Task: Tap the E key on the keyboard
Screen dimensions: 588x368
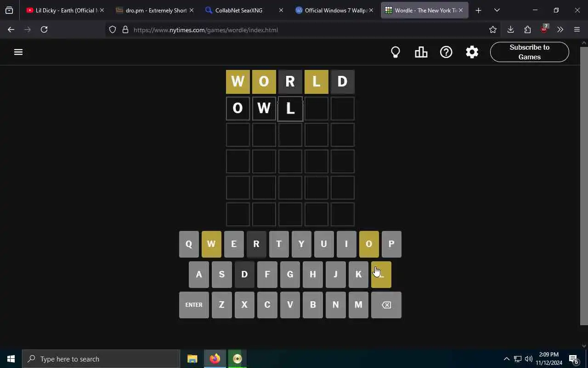Action: tap(234, 244)
